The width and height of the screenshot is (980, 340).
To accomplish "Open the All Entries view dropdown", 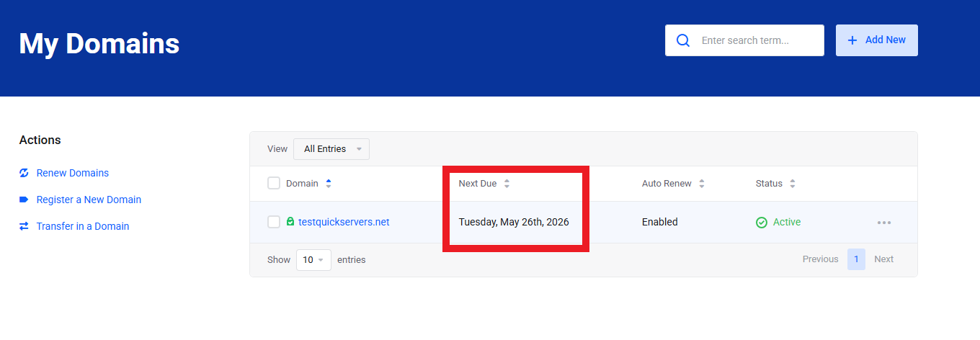I will click(331, 149).
